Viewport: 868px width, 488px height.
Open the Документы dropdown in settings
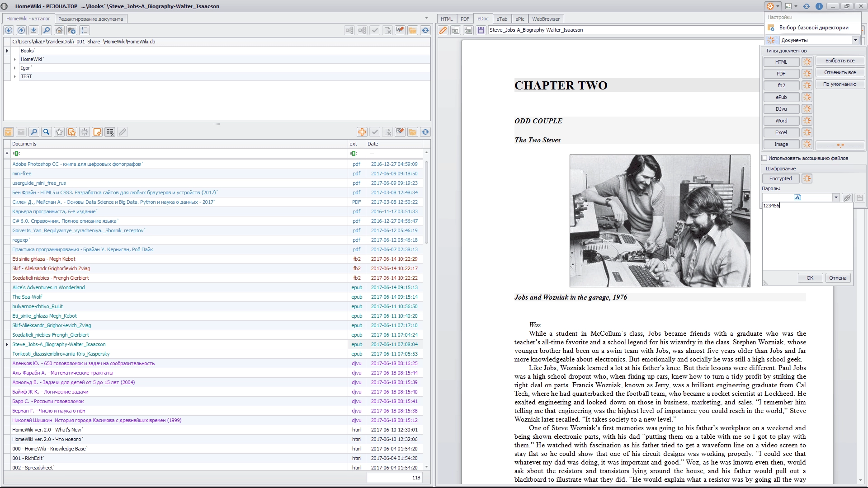[x=855, y=40]
